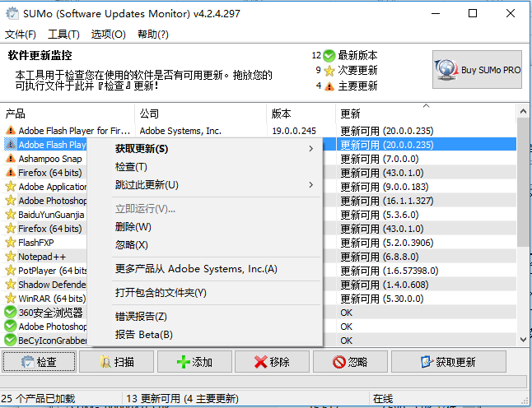The image size is (532, 408).
Task: Open the 帮助(?) menu
Action: (x=153, y=35)
